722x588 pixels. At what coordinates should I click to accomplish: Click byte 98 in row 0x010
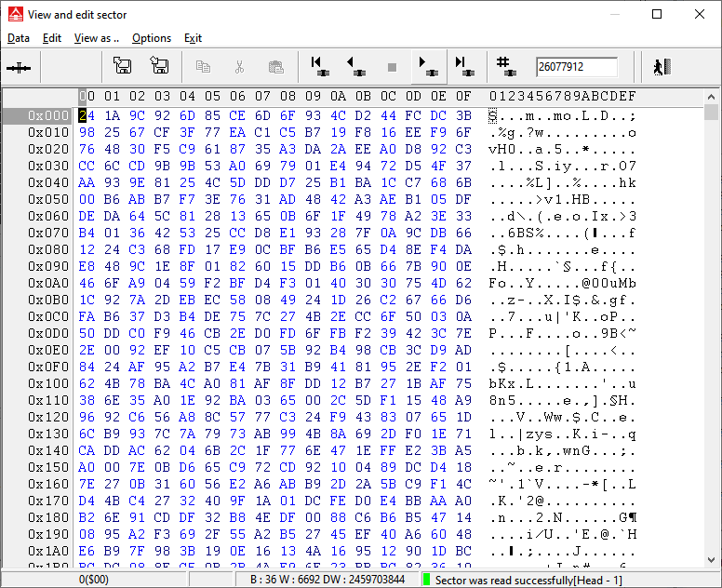[87, 133]
